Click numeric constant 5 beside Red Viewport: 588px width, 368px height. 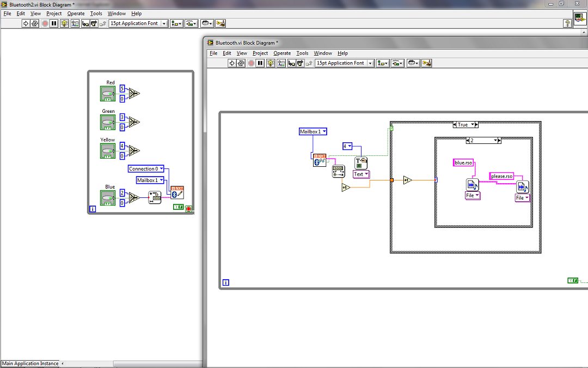(122, 89)
